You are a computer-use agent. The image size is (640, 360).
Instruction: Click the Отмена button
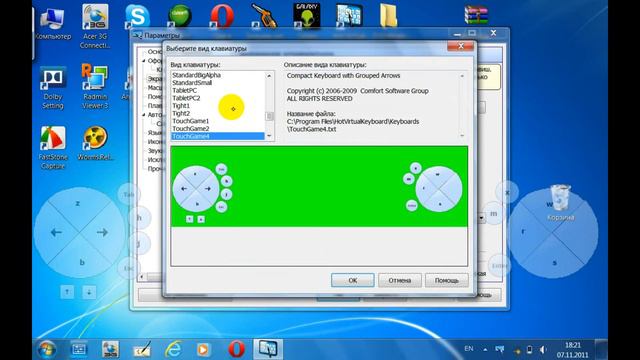(400, 280)
